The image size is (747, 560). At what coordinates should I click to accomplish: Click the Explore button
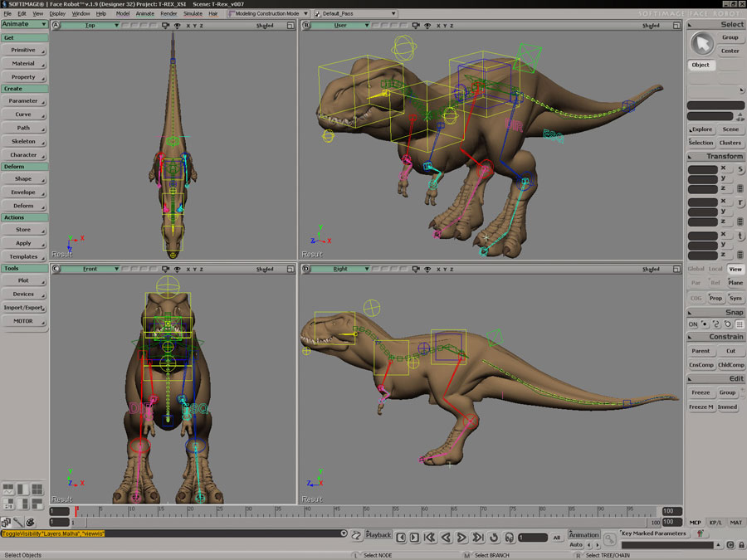pyautogui.click(x=701, y=129)
